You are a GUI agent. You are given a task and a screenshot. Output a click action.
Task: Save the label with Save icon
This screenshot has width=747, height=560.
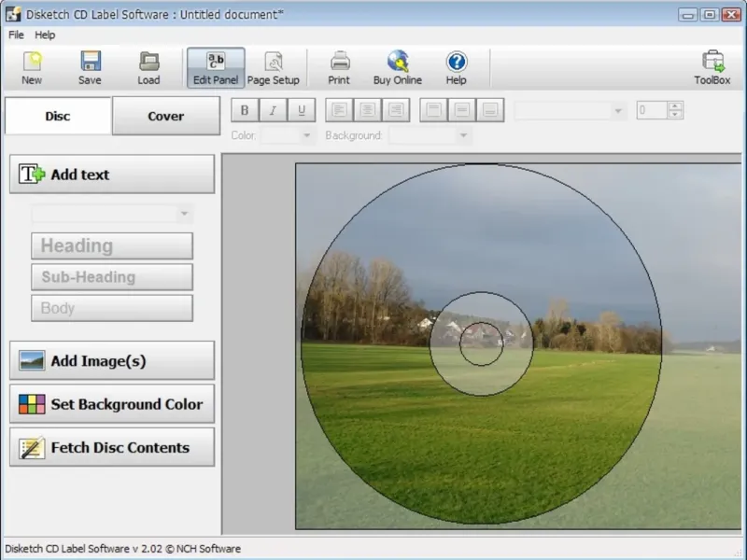click(x=90, y=67)
